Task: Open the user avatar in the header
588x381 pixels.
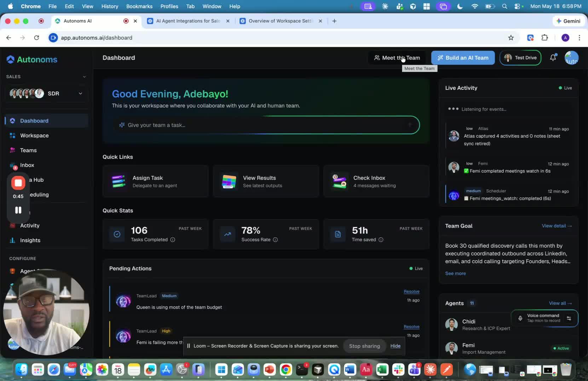Action: coord(571,58)
